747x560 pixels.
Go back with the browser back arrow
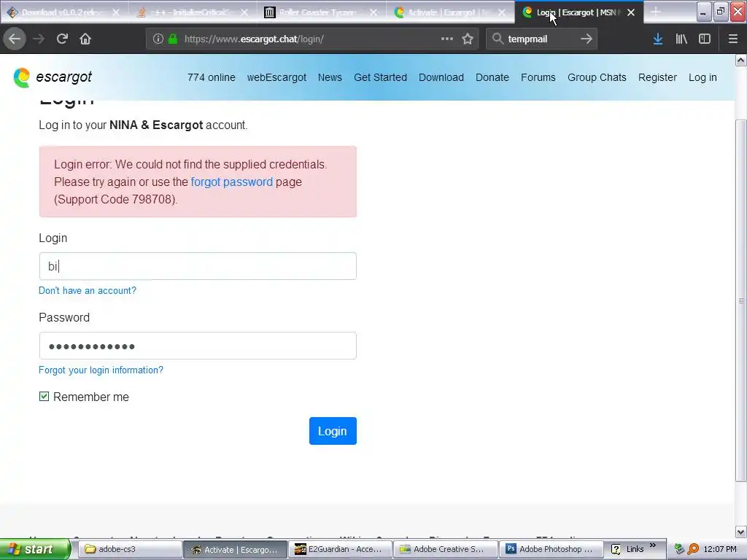click(15, 39)
